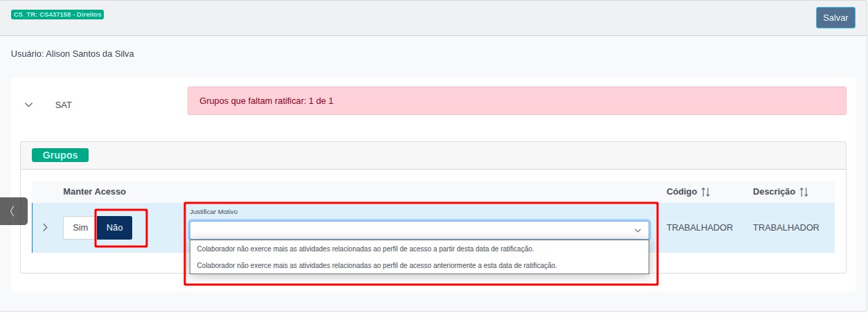Sort by Código column arrows icon
Viewport: 868px width, 322px height.
point(705,192)
